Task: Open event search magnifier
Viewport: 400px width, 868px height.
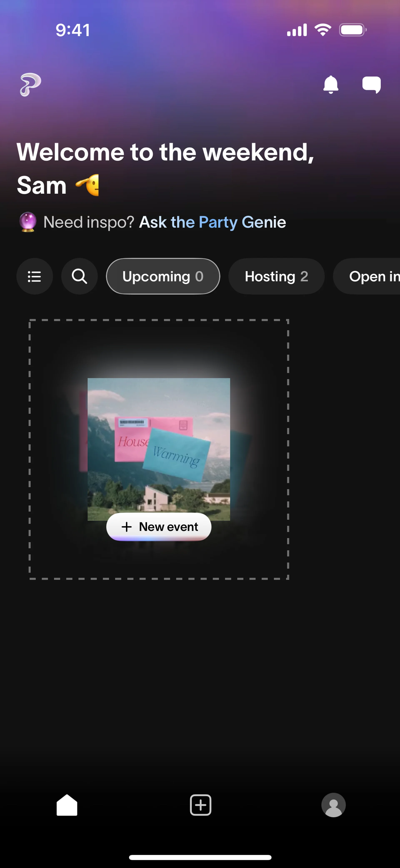Action: [79, 276]
